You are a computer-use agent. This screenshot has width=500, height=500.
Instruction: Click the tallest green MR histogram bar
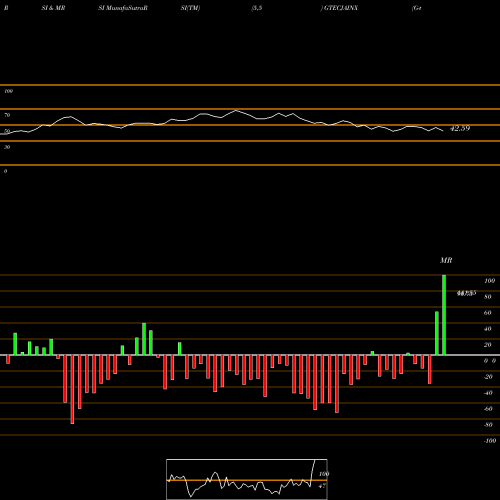point(444,315)
